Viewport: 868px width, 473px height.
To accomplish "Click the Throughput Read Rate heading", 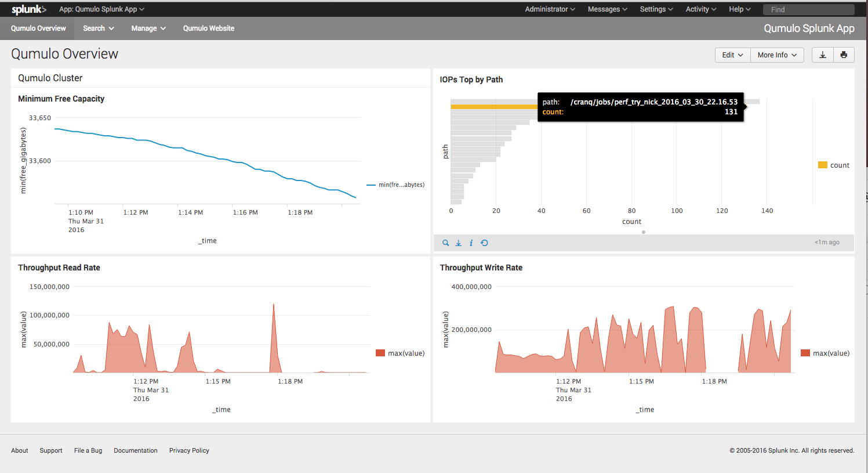I will tap(59, 268).
